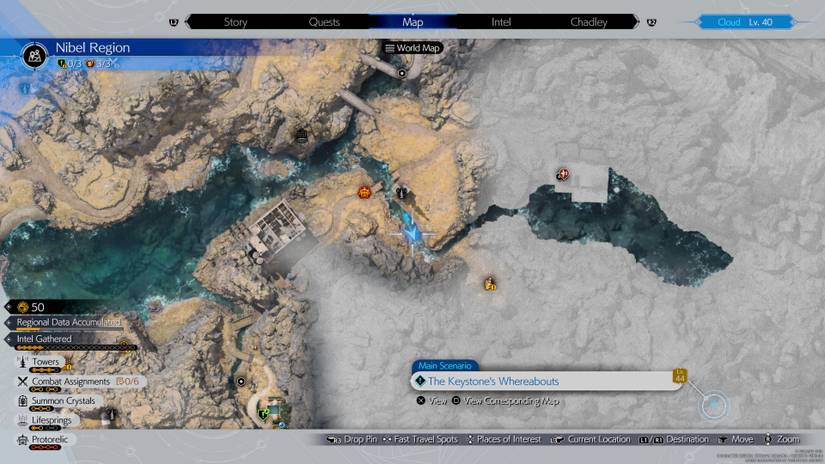Click the Summon Crystals crystal icon

[23, 401]
